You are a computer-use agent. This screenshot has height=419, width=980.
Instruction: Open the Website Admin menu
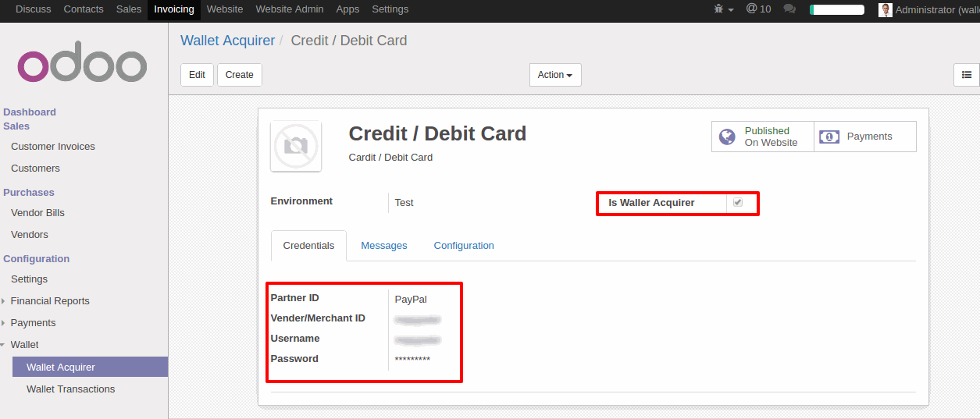pyautogui.click(x=290, y=9)
